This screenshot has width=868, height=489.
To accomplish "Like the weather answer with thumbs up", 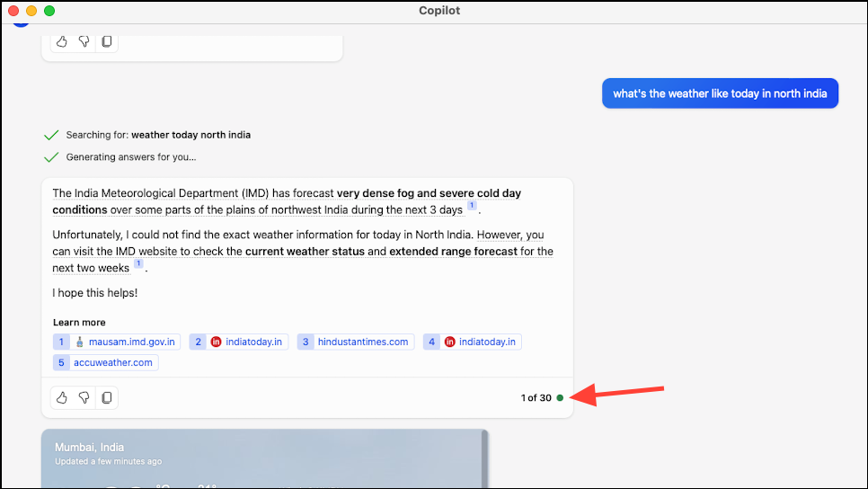I will click(62, 397).
